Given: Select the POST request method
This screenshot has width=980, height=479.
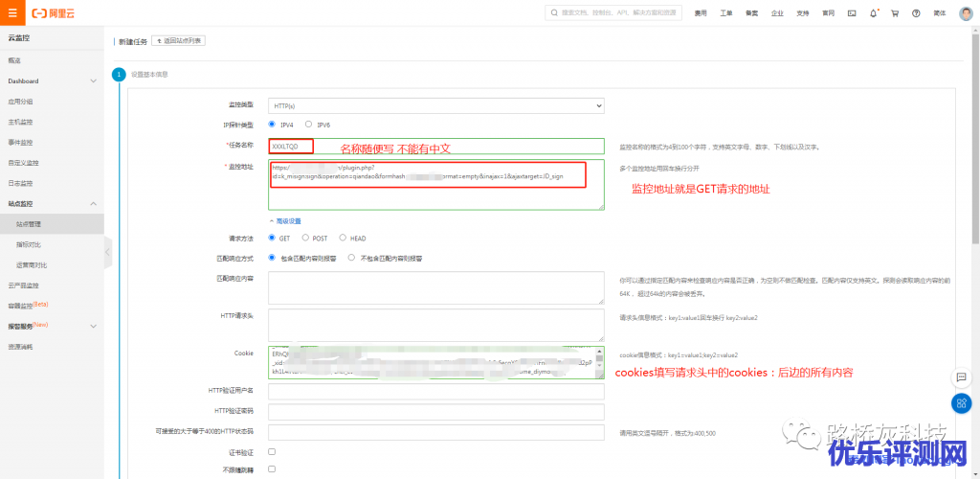Looking at the screenshot, I should (x=305, y=238).
